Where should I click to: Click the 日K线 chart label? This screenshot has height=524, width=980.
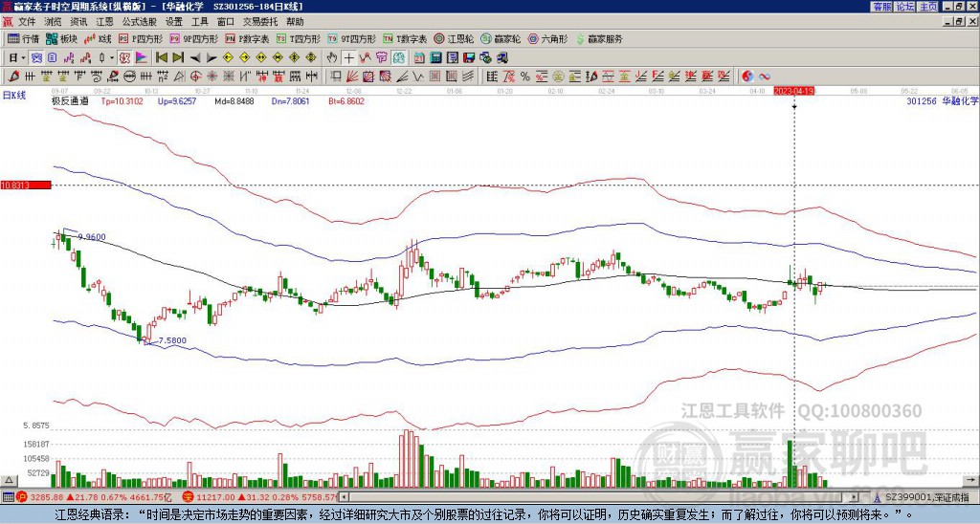point(14,96)
